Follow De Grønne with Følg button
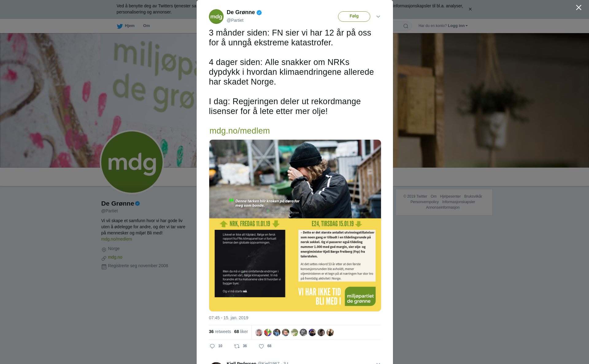589x364 pixels. 354,17
